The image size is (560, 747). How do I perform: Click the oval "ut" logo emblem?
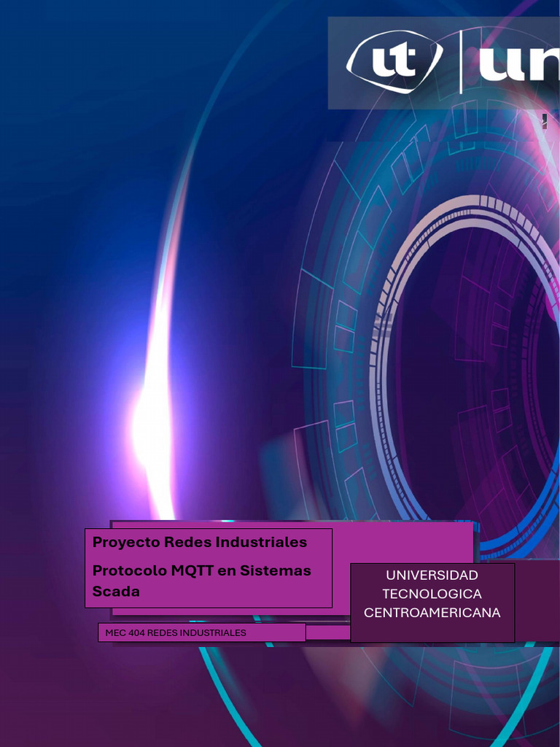click(394, 61)
